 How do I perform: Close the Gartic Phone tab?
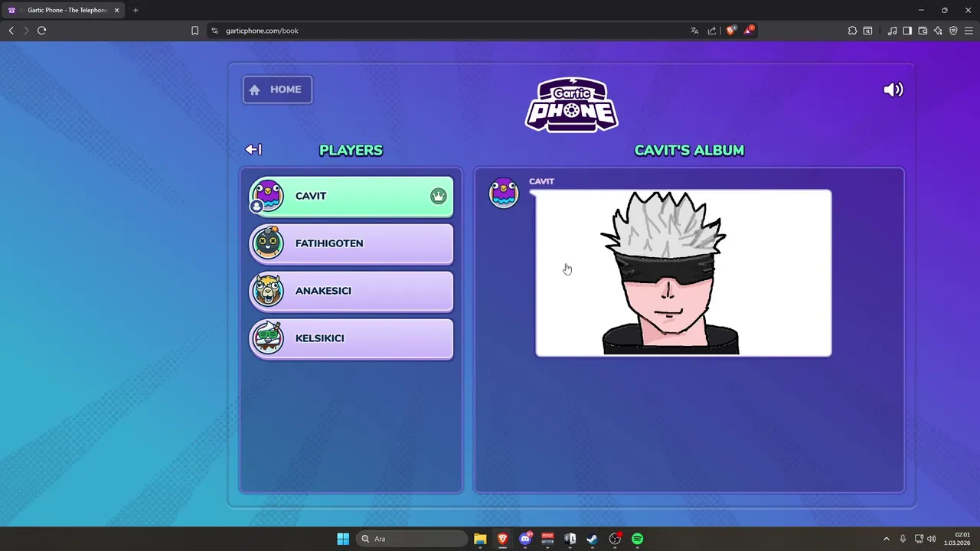[117, 10]
